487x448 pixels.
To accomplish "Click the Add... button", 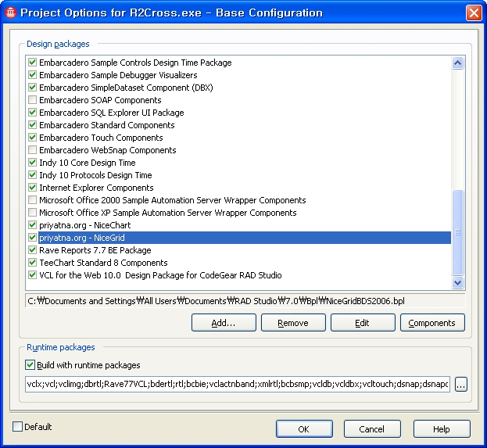I will [x=223, y=323].
